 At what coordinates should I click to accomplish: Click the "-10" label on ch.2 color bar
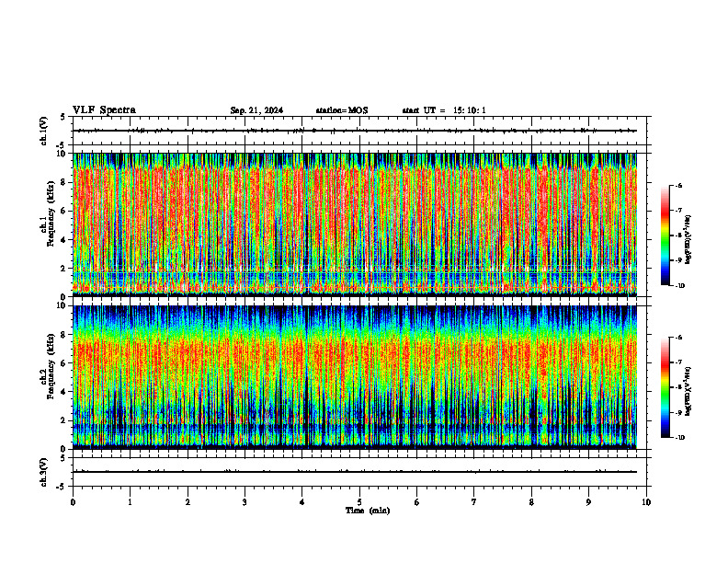click(x=679, y=438)
